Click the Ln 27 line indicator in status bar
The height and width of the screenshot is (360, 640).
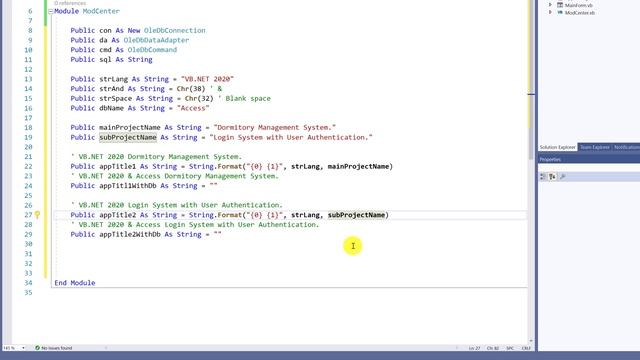tap(474, 348)
